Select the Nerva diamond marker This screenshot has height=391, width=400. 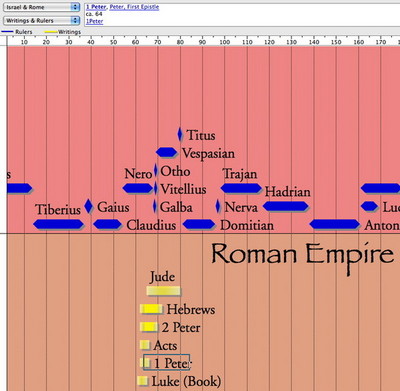pos(218,206)
